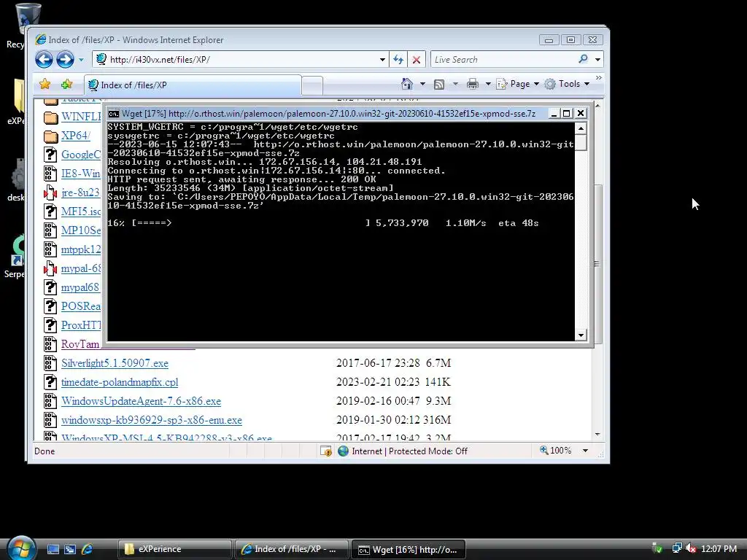This screenshot has height=560, width=747.
Task: Go to the Home page icon
Action: pyautogui.click(x=407, y=84)
